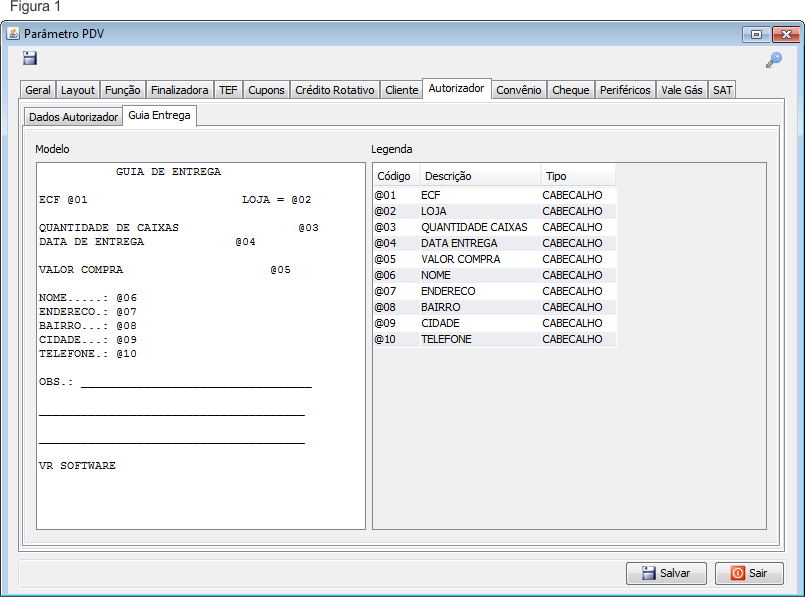805x597 pixels.
Task: Click the key icon at top right
Action: 774,60
